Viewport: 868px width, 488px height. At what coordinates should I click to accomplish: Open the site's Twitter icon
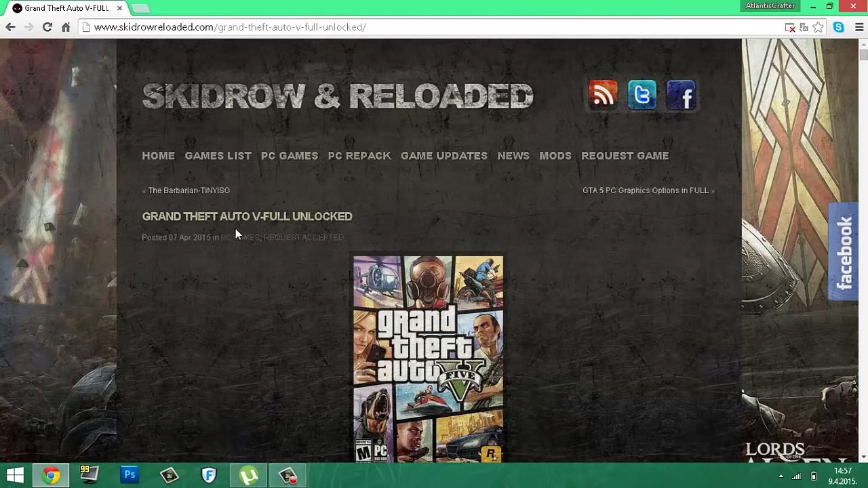click(x=642, y=95)
